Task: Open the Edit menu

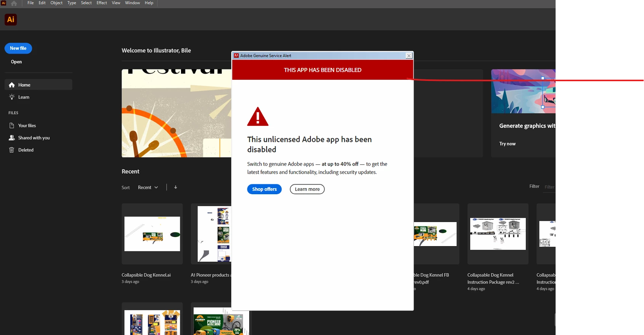Action: tap(42, 3)
